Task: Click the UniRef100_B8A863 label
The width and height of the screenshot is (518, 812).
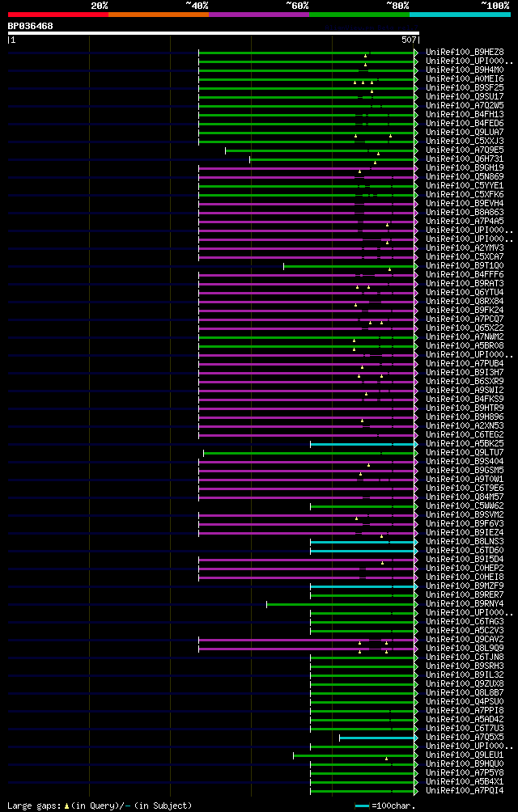Action: click(x=465, y=213)
